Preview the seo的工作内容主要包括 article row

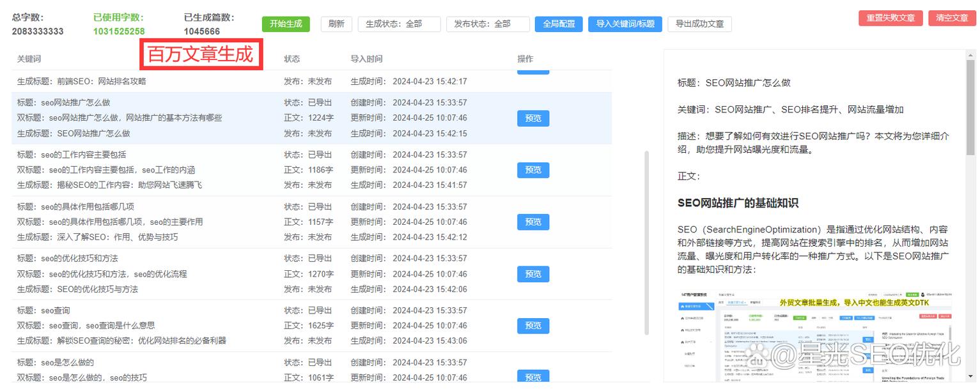[x=533, y=170]
